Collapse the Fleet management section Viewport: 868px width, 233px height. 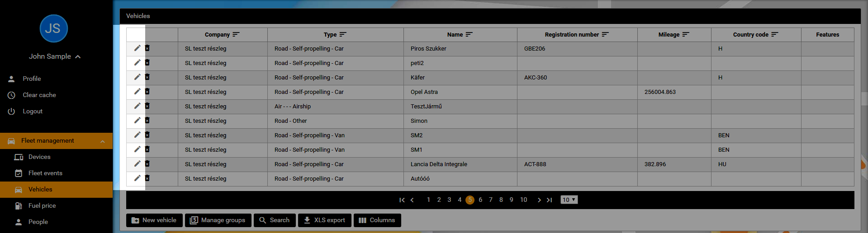click(x=103, y=141)
